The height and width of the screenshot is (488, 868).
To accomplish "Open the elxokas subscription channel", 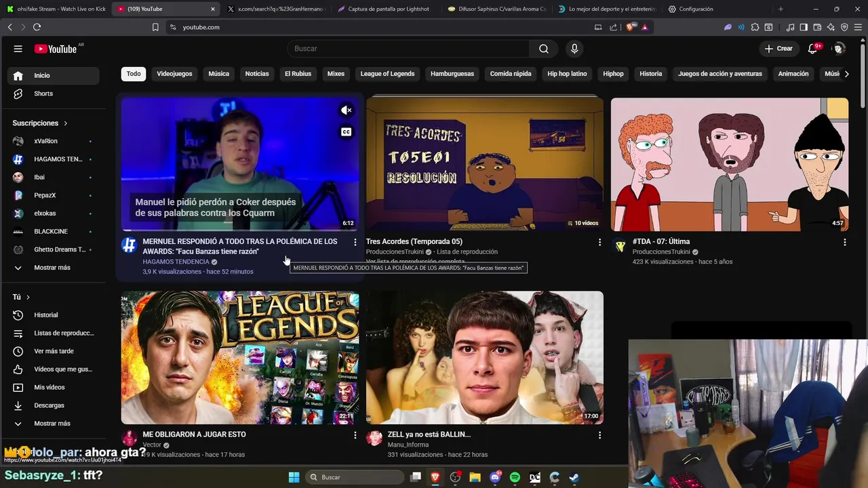I will [x=53, y=213].
